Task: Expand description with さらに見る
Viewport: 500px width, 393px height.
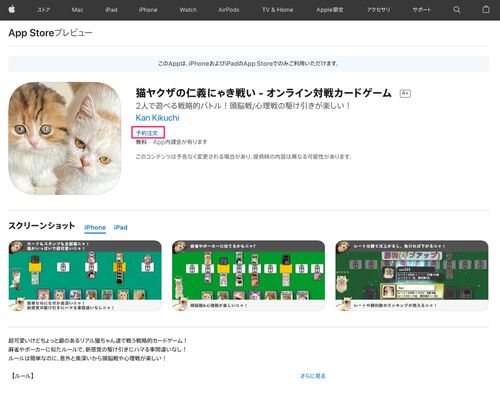Action: click(x=313, y=376)
